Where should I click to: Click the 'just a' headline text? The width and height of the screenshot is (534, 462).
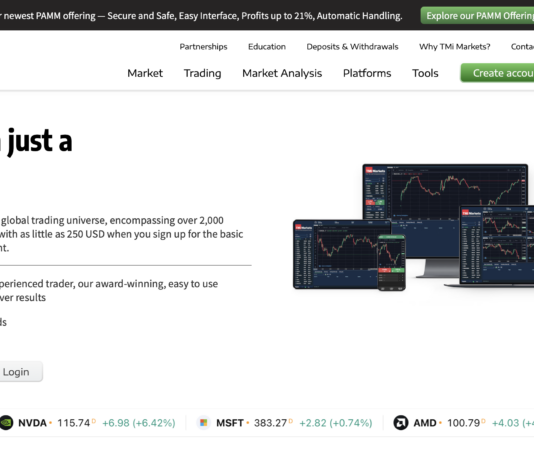(39, 141)
